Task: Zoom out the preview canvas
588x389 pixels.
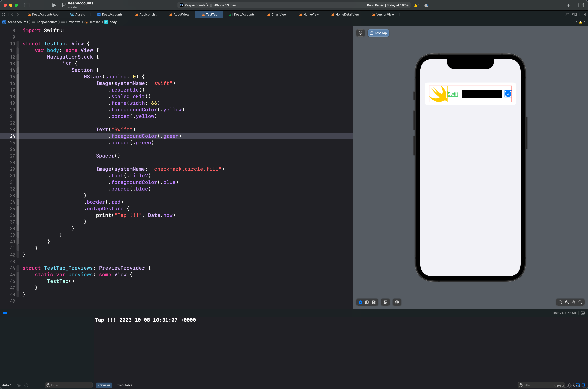Action: click(x=560, y=302)
